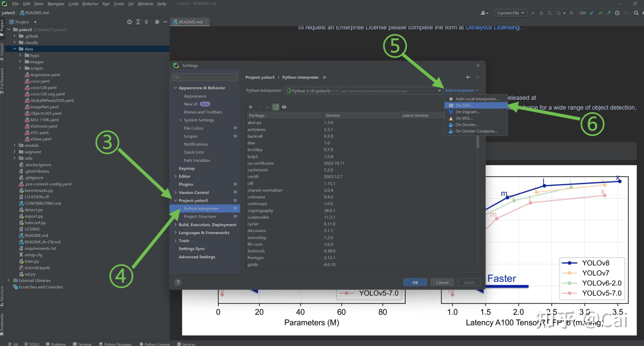The width and height of the screenshot is (644, 346).
Task: Toggle show early releases eye icon
Action: click(284, 107)
